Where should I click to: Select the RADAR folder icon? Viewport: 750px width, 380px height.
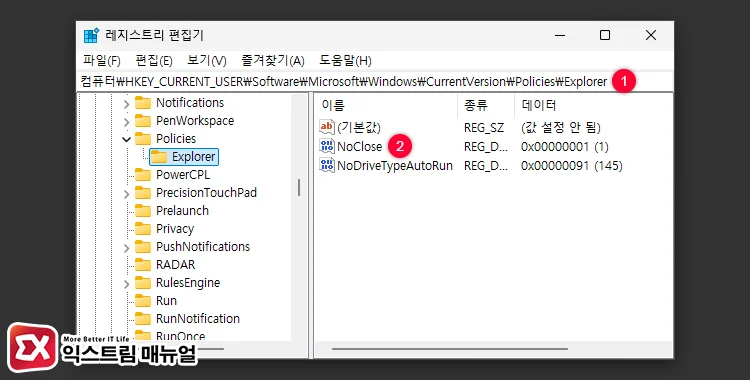coord(143,265)
